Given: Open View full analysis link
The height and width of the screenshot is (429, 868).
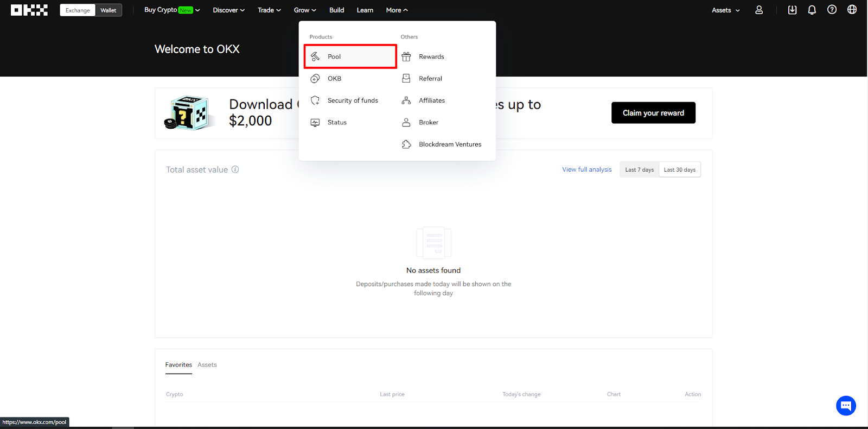Looking at the screenshot, I should (586, 169).
